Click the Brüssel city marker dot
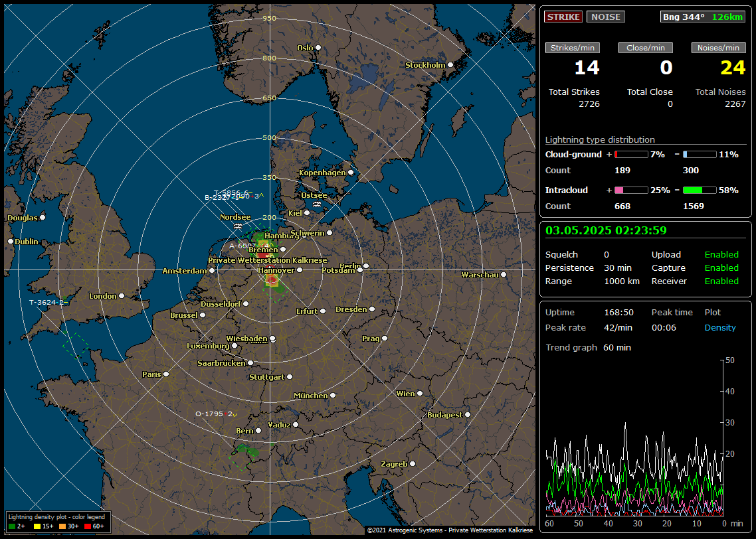 (203, 315)
